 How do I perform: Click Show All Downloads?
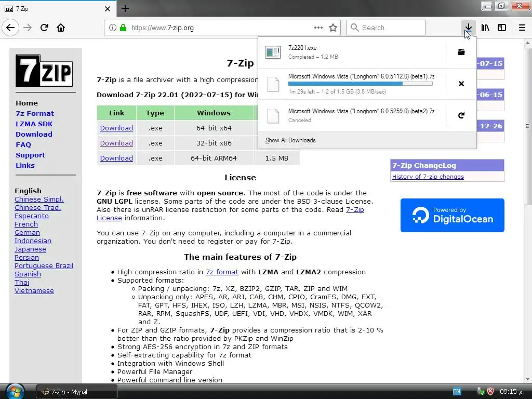coord(290,140)
